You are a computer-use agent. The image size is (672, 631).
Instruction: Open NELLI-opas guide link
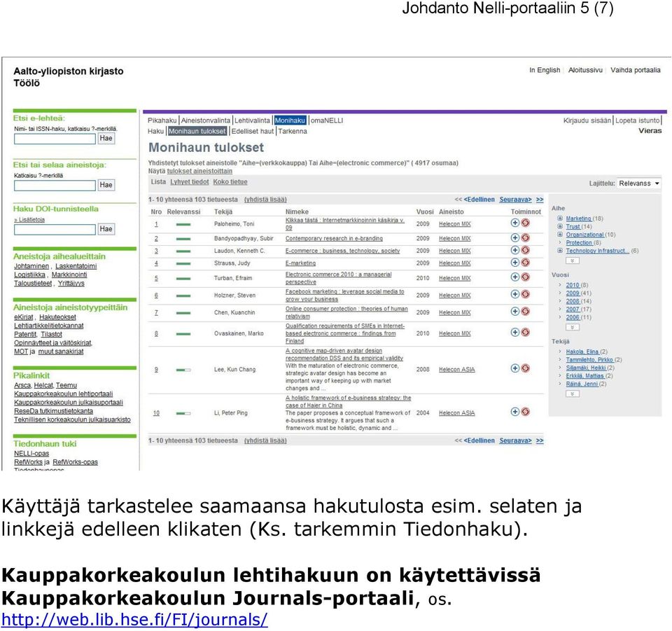coord(31,454)
